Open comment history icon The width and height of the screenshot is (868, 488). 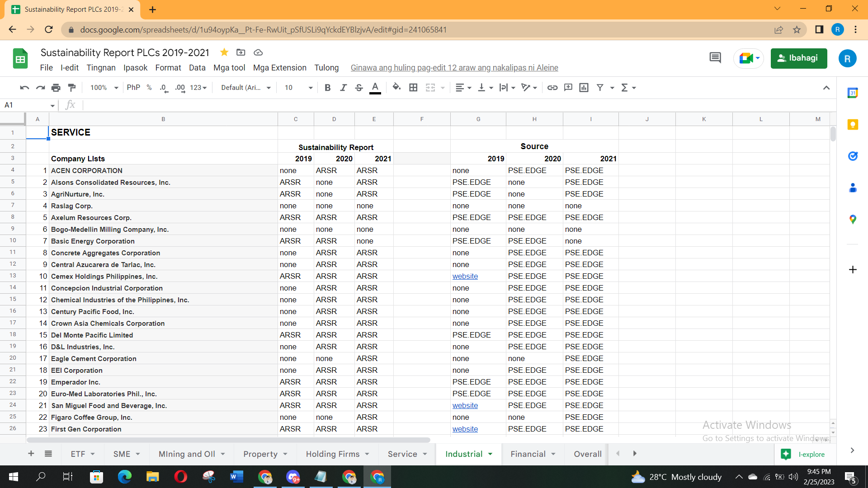(715, 58)
